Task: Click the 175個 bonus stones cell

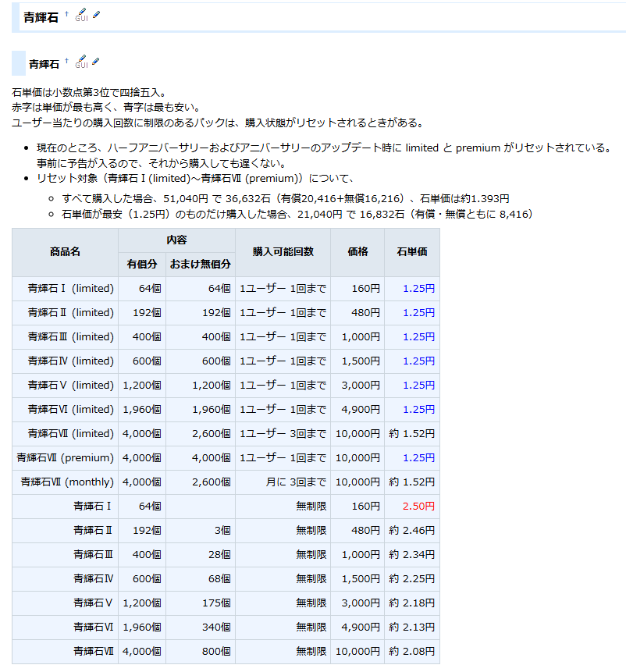Action: pos(200,603)
